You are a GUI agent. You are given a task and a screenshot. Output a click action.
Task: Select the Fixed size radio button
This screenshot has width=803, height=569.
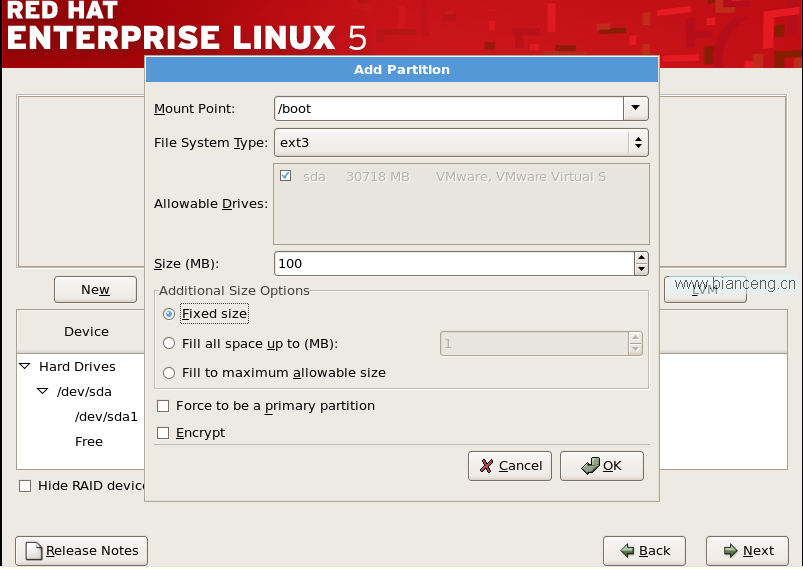point(169,313)
